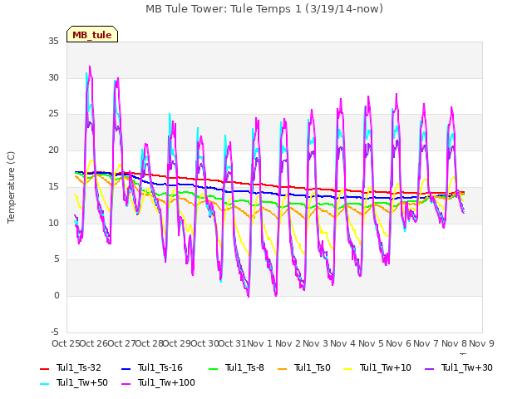Select the chart title text
Viewport: 532px width, 399px height.
[264, 9]
